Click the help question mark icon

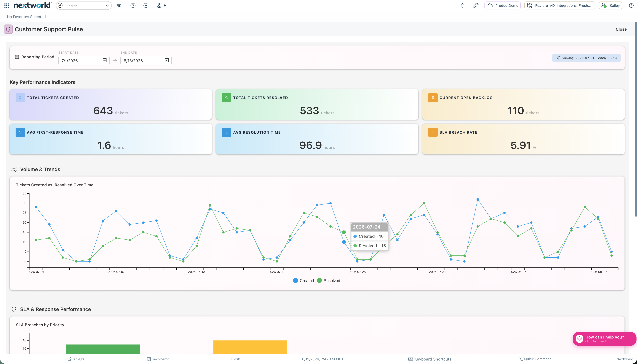click(133, 5)
